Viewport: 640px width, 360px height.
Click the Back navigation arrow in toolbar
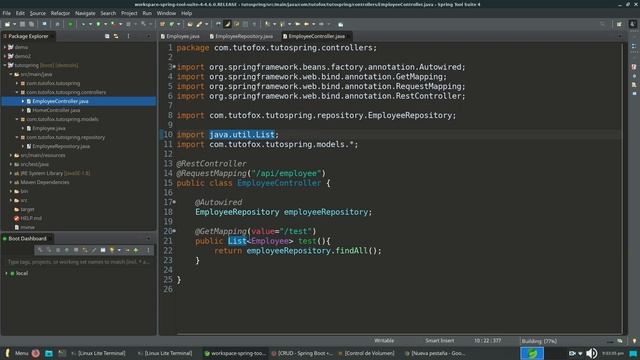pyautogui.click(x=306, y=24)
